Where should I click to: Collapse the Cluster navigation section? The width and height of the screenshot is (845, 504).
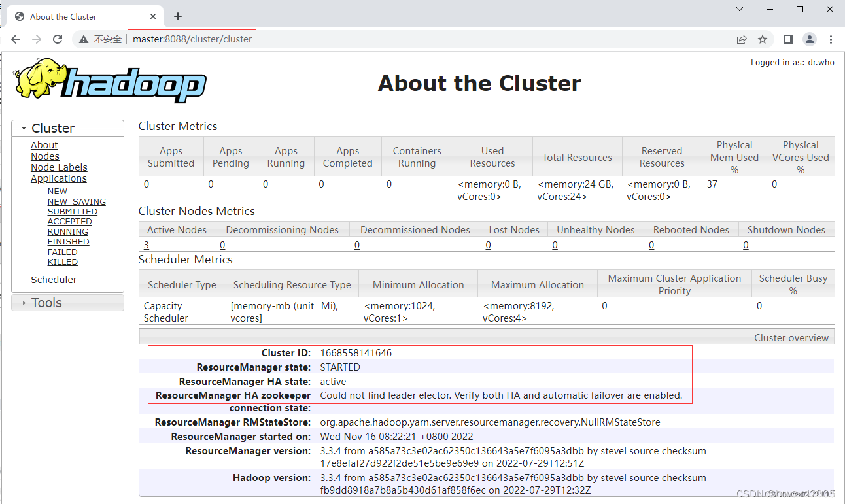coord(67,128)
